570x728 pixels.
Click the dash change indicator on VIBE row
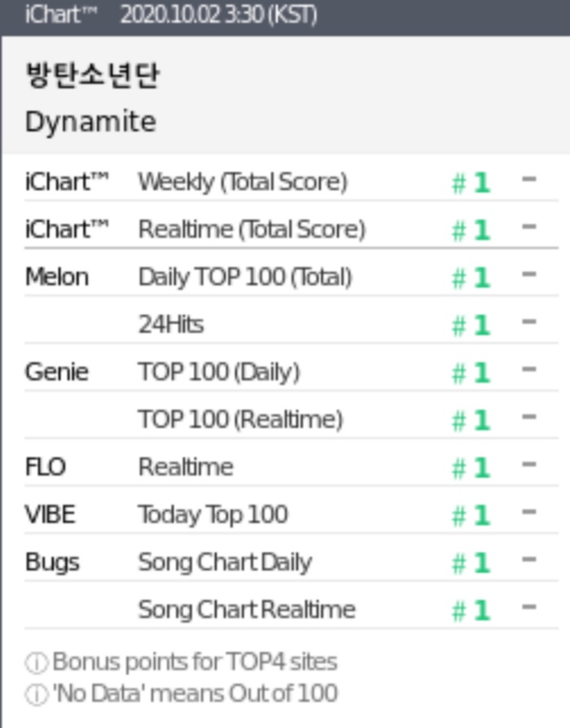[x=529, y=512]
